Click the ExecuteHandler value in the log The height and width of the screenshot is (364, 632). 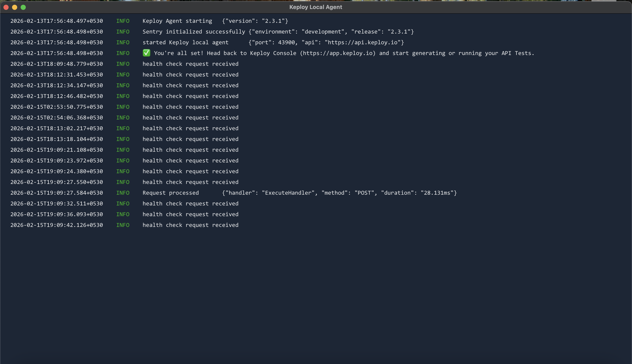pyautogui.click(x=288, y=193)
